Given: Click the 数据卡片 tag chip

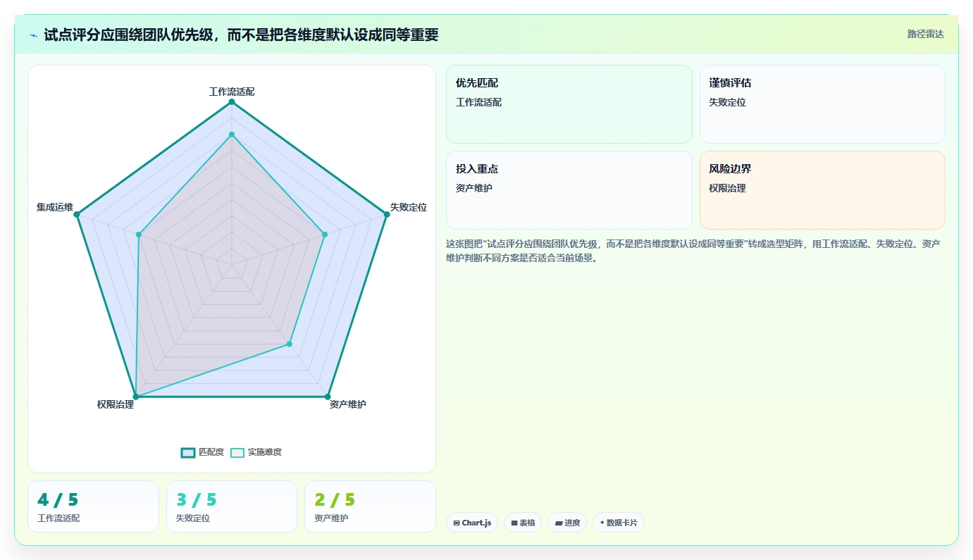Looking at the screenshot, I should pyautogui.click(x=619, y=523).
